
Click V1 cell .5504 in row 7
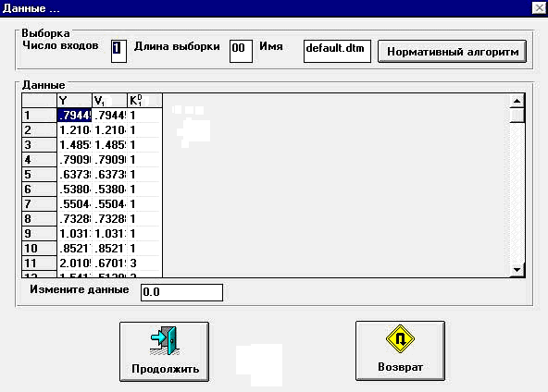click(110, 203)
